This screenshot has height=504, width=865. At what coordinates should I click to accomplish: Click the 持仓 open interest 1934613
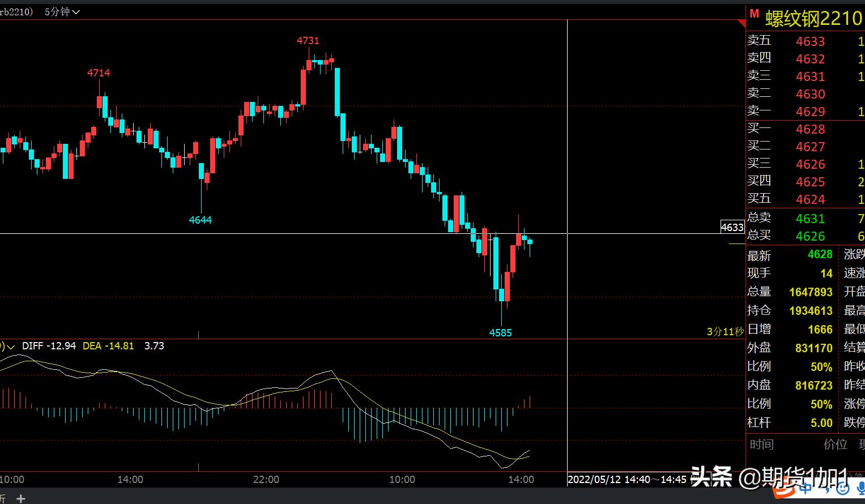tap(811, 311)
